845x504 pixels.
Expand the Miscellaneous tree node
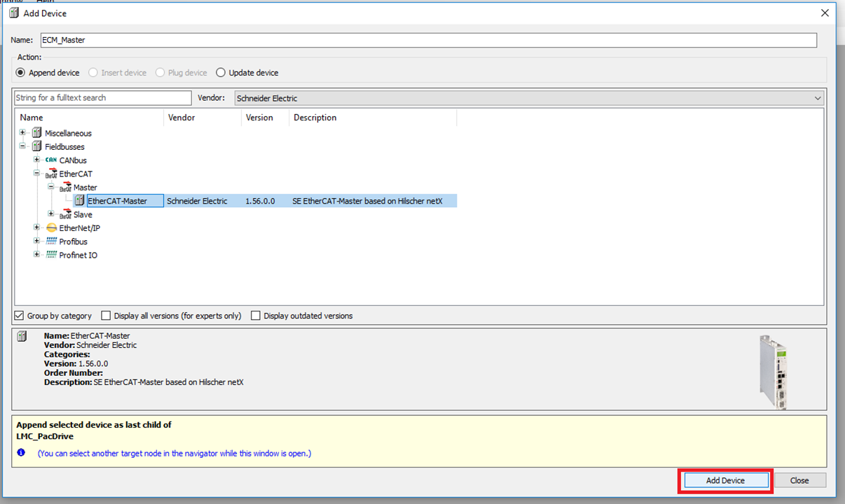pos(23,133)
